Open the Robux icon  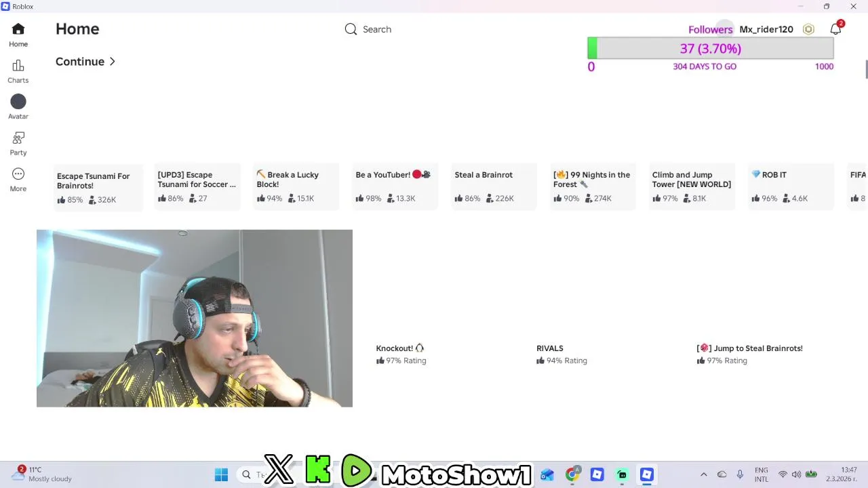(x=808, y=29)
